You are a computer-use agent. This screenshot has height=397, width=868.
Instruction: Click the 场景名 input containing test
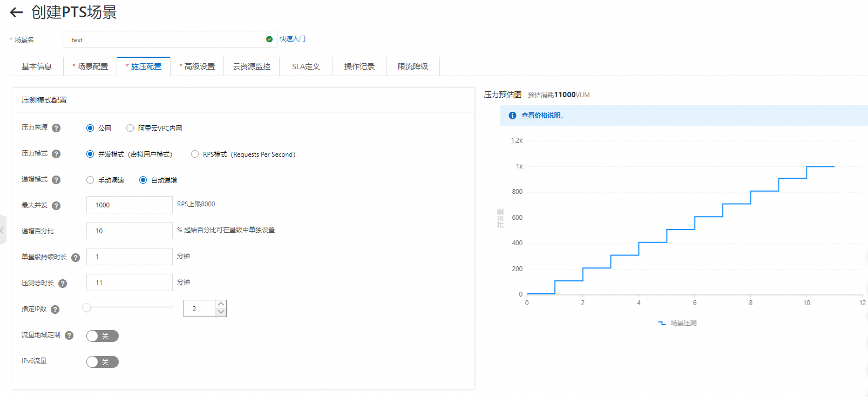point(169,39)
